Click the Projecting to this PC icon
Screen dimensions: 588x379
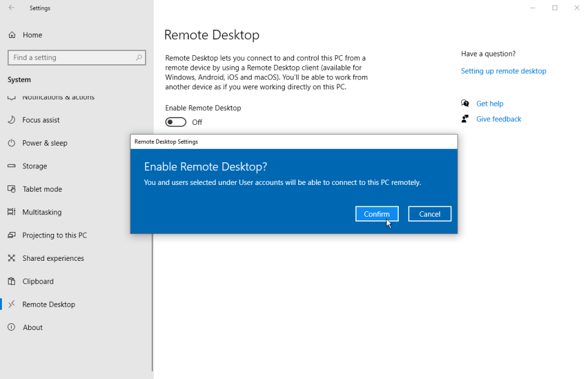pos(12,235)
